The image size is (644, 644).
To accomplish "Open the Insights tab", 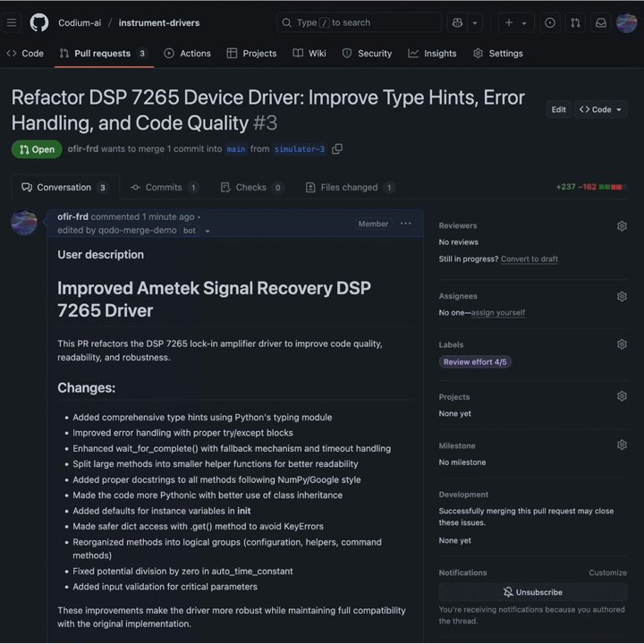I will (432, 54).
